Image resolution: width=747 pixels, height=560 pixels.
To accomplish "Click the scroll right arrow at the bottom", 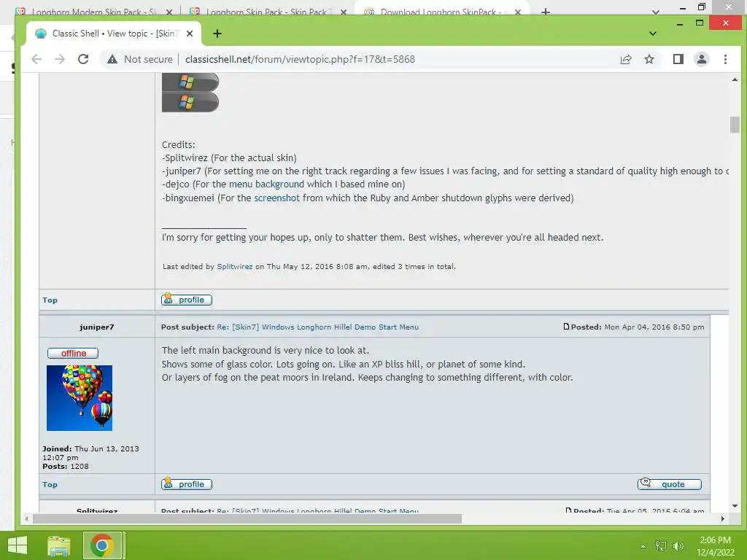I will click(x=723, y=518).
